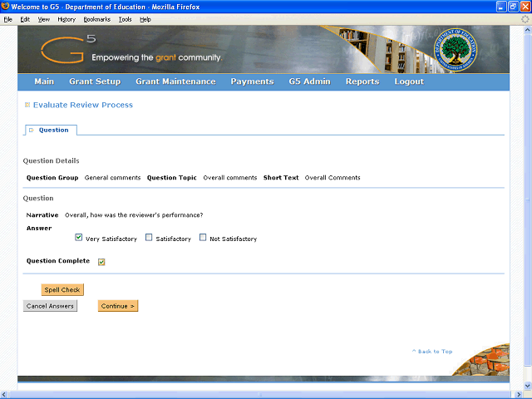Click the 'Overall, how was the reviewer's performance?' text

134,215
